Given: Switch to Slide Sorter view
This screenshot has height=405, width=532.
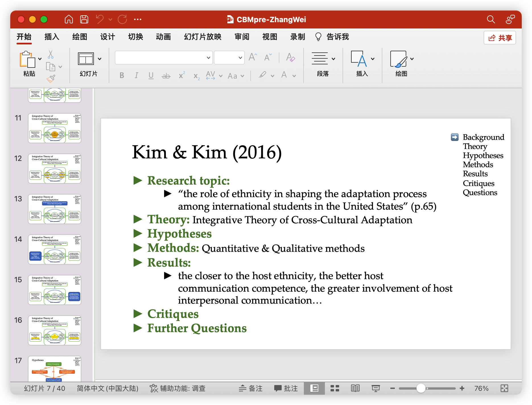Looking at the screenshot, I should click(335, 388).
